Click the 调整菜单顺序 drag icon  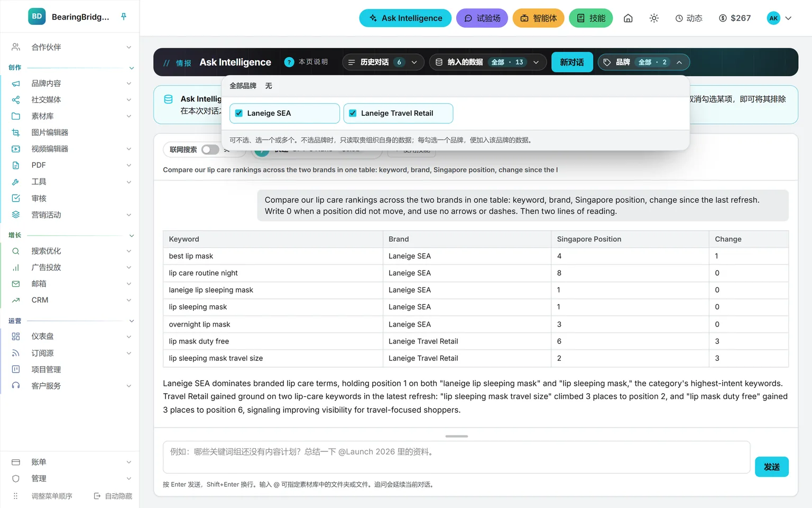pos(15,496)
